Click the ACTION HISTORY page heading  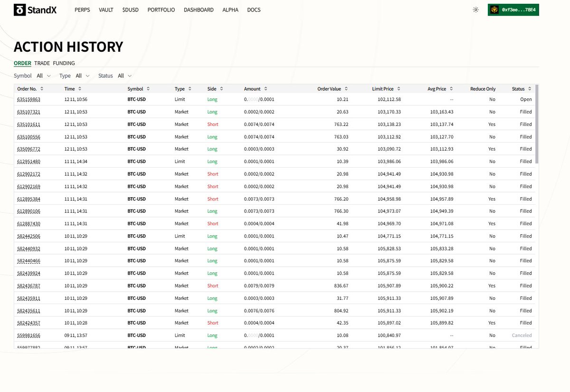[x=68, y=47]
